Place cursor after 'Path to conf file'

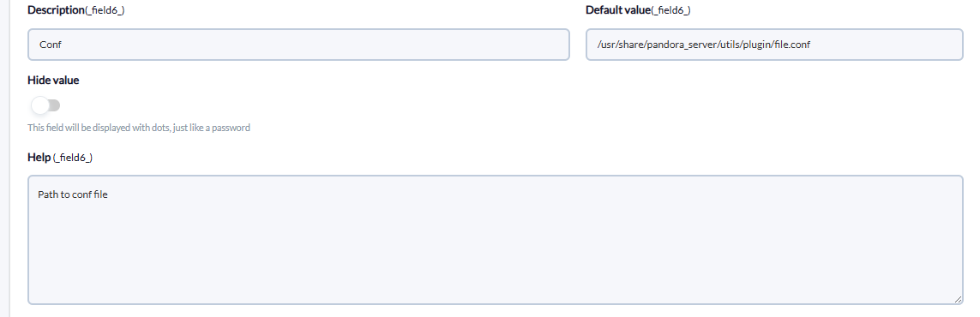(x=109, y=194)
